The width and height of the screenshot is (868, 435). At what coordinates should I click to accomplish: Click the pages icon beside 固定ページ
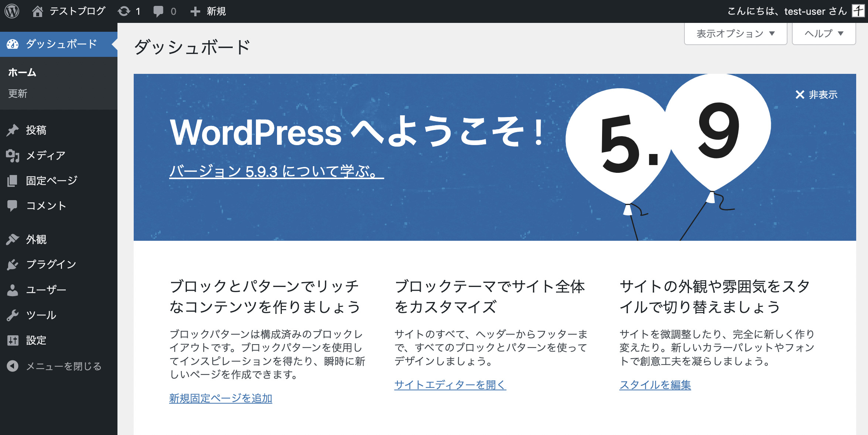coord(13,181)
